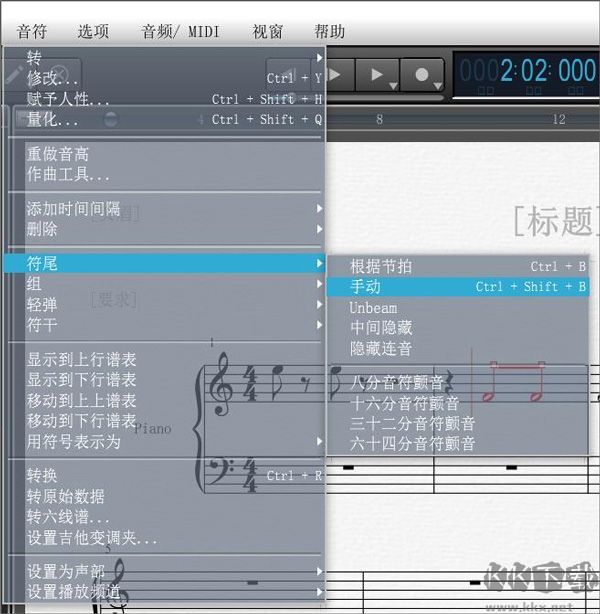Select 转换 menu entry
The height and width of the screenshot is (614, 600).
(165, 476)
